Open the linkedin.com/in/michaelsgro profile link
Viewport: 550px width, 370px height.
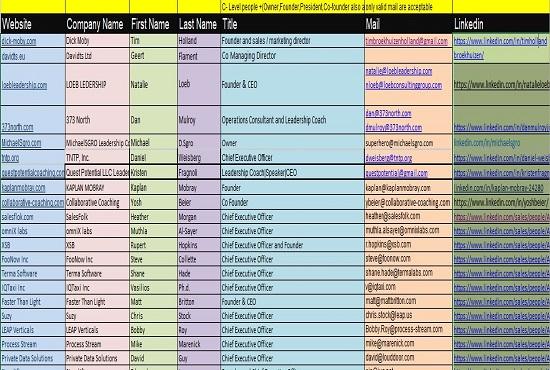pyautogui.click(x=487, y=143)
